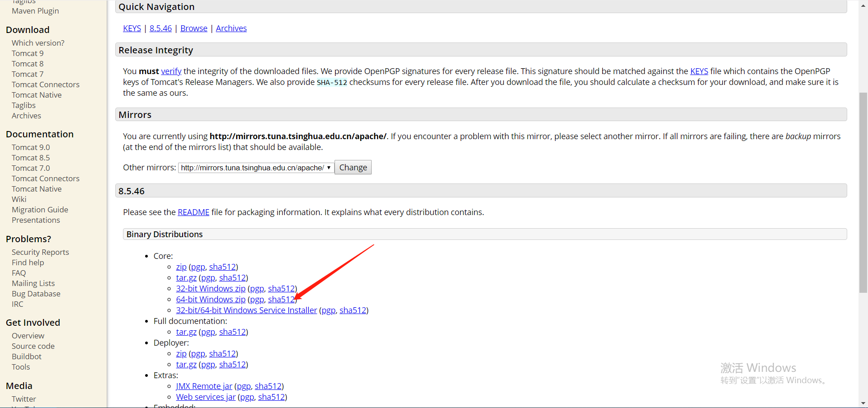868x408 pixels.
Task: Open the Wiki sidebar link
Action: point(19,199)
